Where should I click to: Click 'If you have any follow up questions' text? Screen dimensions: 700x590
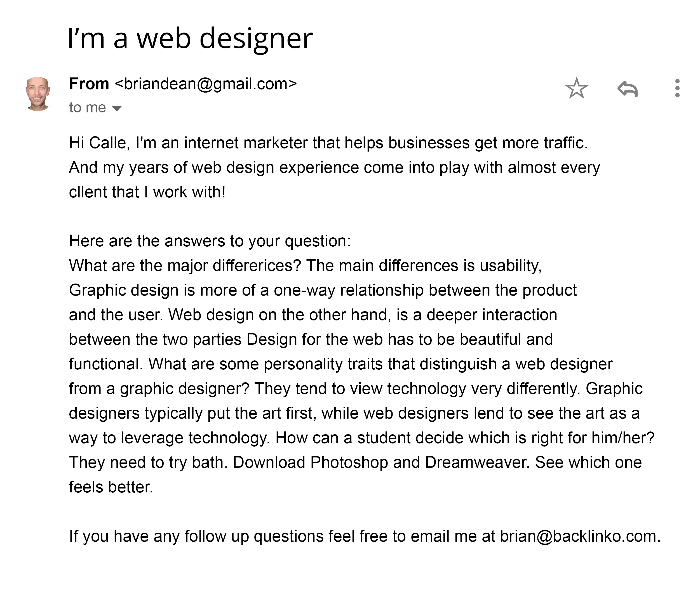click(196, 537)
